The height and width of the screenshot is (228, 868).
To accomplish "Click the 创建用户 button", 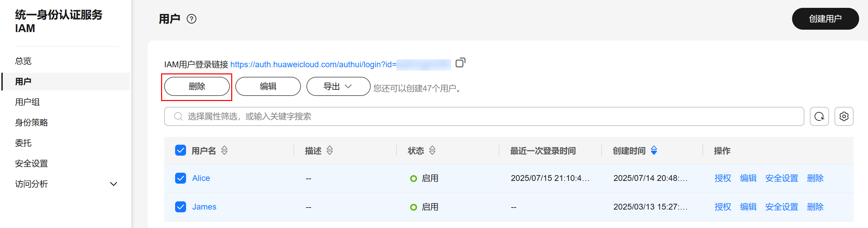I will (825, 19).
